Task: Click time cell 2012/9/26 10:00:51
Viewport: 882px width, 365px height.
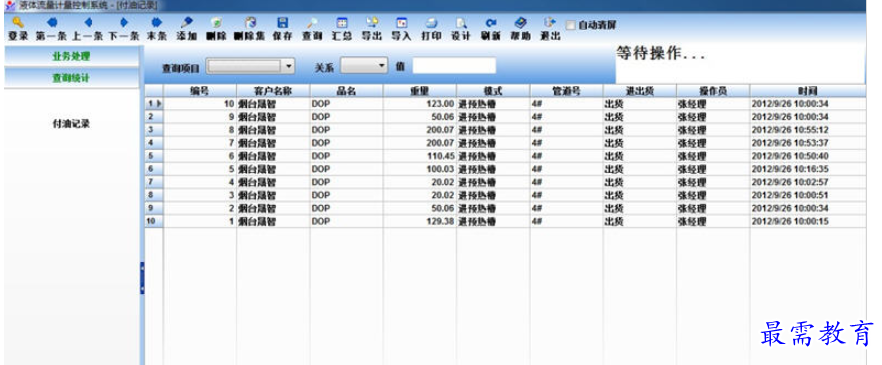Action: pyautogui.click(x=808, y=196)
